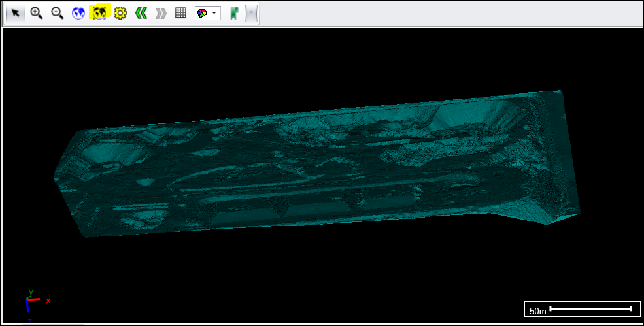Click the multicolor palette swatch icon
Screen dimensions: 644x326
tap(202, 13)
